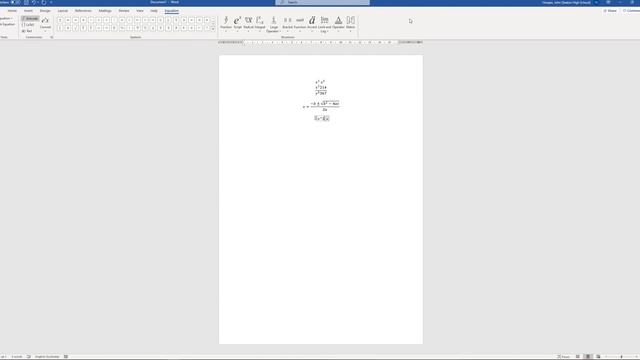This screenshot has width=640, height=360.
Task: Open the Home ribbon tab
Action: (12, 11)
